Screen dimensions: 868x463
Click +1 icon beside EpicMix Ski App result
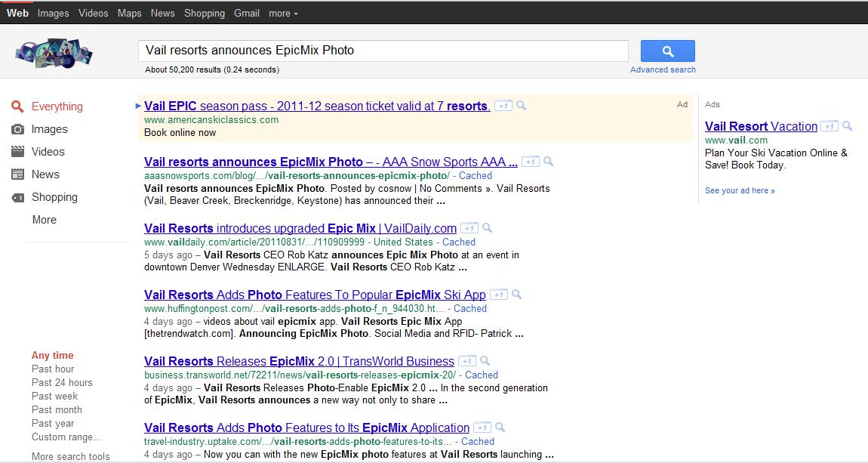[x=499, y=295]
